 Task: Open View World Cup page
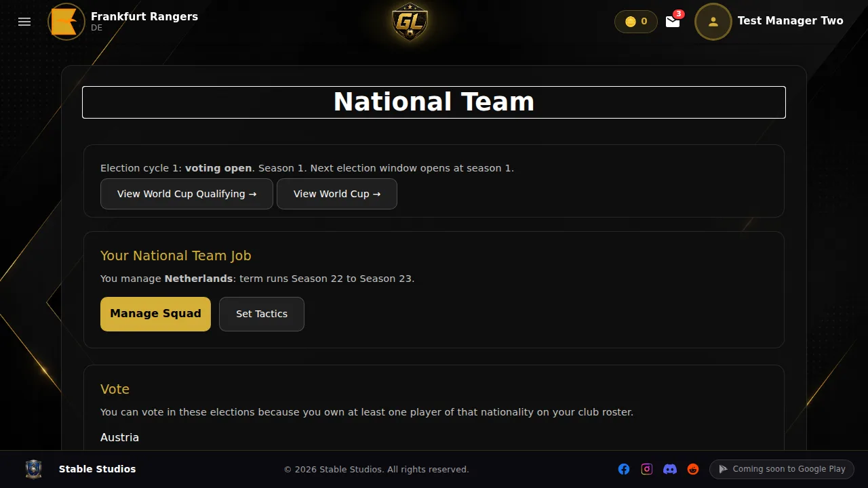tap(337, 194)
